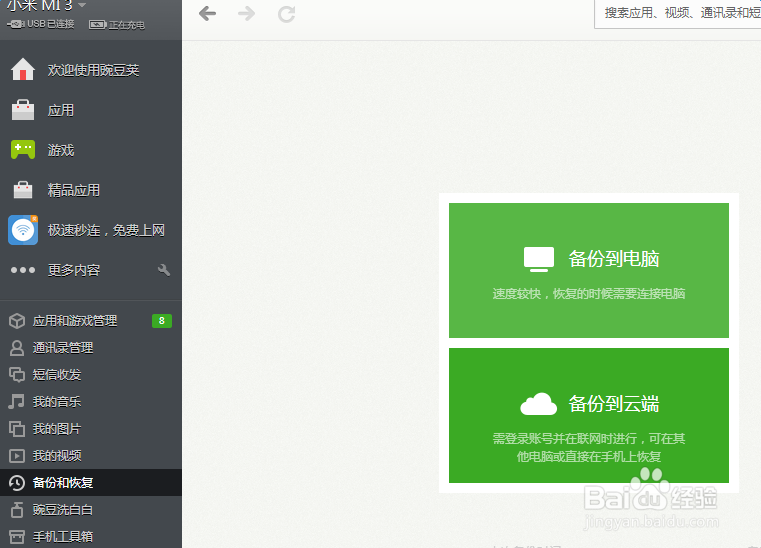Image resolution: width=761 pixels, height=548 pixels.
Task: Open 我的视频
Action: 57,456
